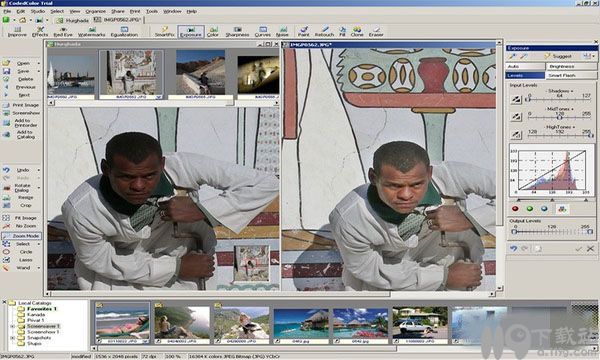Viewport: 600px width, 360px height.
Task: Click the Suggest button
Action: coord(558,56)
